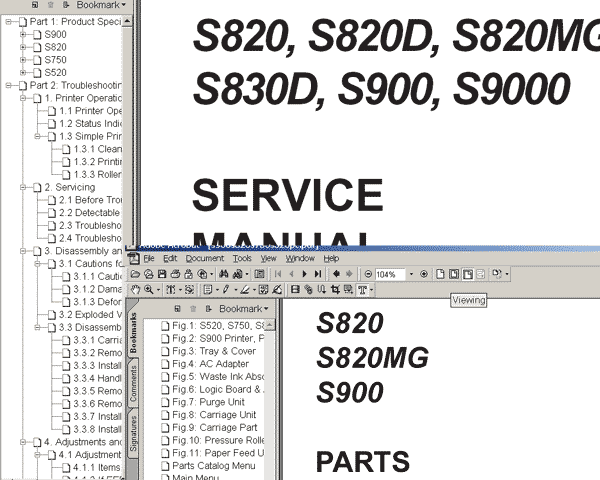This screenshot has width=600, height=480.
Task: Click the Show/Hide Navigation Pane icon
Action: coord(259,274)
